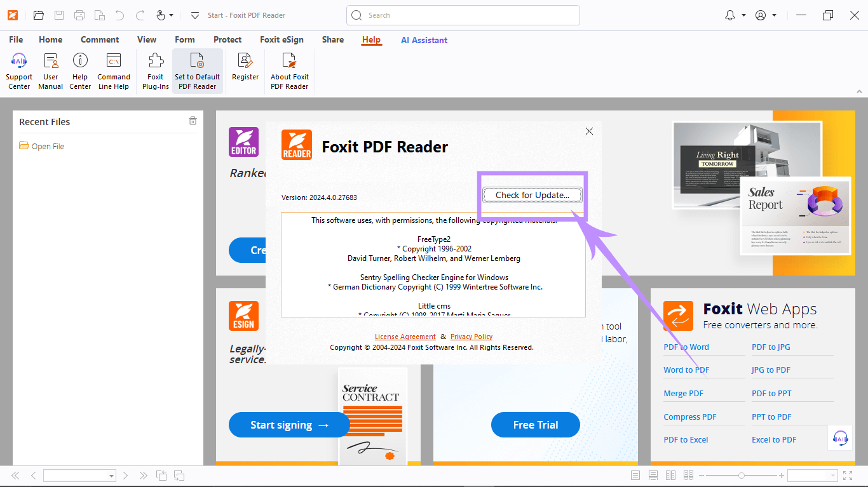Select single page view icon
This screenshot has height=487, width=868.
[x=635, y=476]
